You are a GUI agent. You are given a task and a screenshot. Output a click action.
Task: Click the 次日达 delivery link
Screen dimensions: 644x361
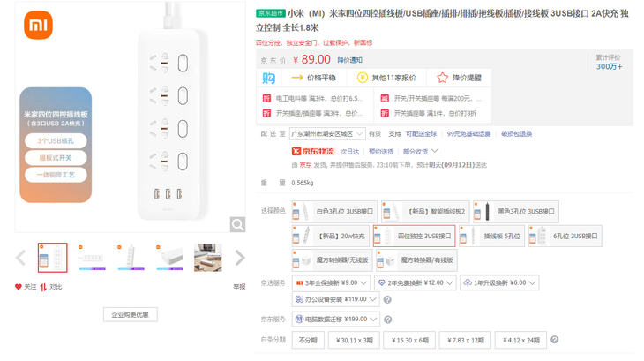(349, 152)
